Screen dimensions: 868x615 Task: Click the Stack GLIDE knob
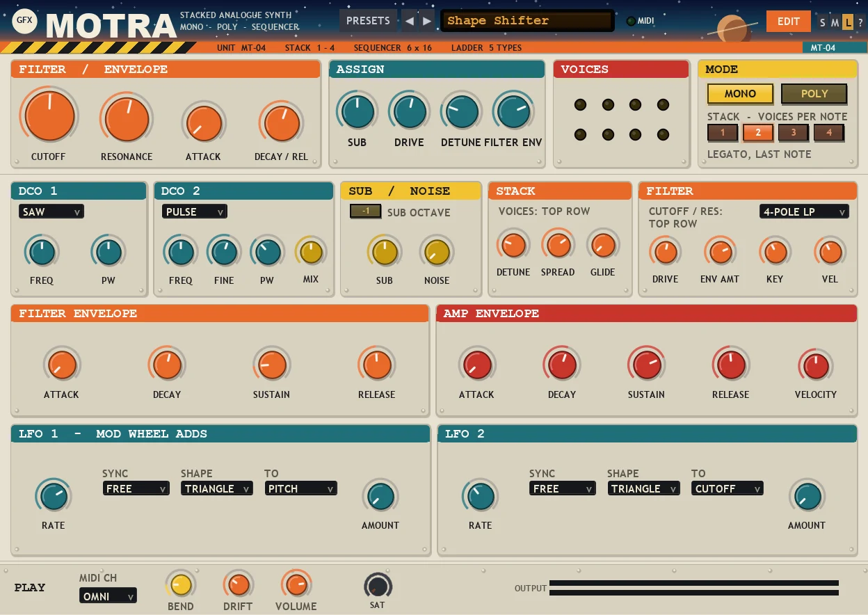603,246
